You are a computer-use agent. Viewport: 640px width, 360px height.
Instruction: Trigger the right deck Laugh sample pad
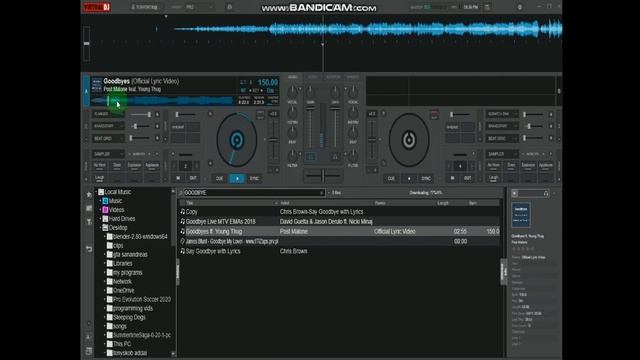pos(493,178)
